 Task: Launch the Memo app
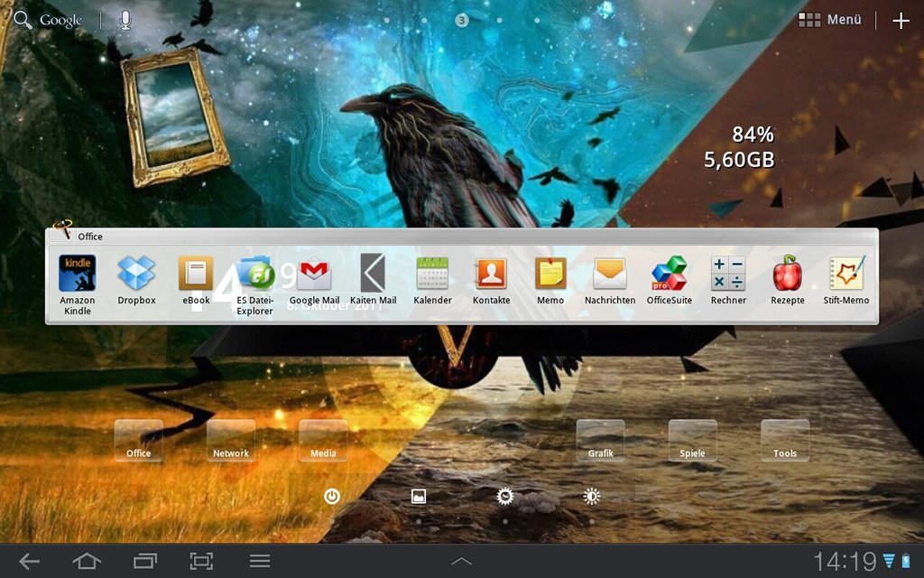(x=550, y=280)
